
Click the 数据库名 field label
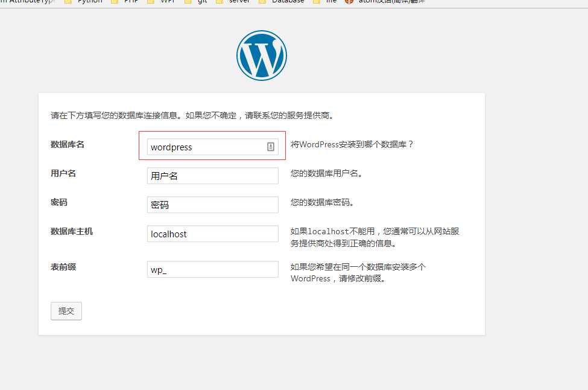pos(68,144)
